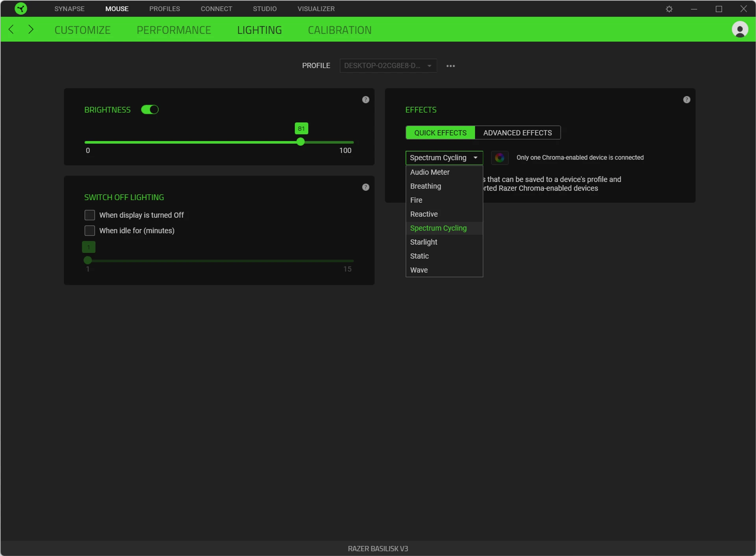Collapse the Spectrum Cycling effect dropdown
756x556 pixels.
(x=444, y=158)
